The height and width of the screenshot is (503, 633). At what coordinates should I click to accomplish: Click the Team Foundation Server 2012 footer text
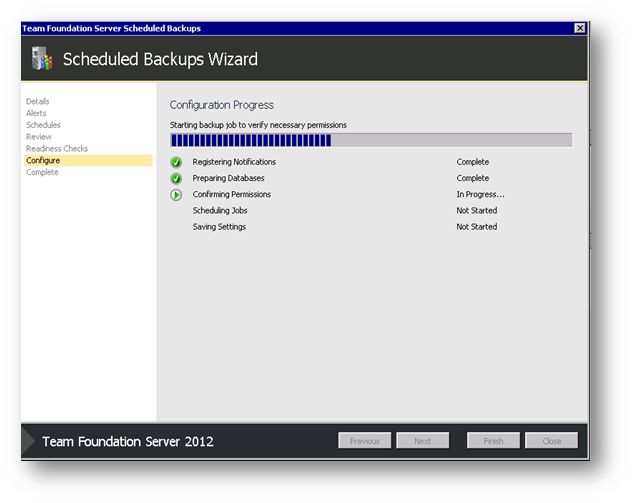(128, 441)
